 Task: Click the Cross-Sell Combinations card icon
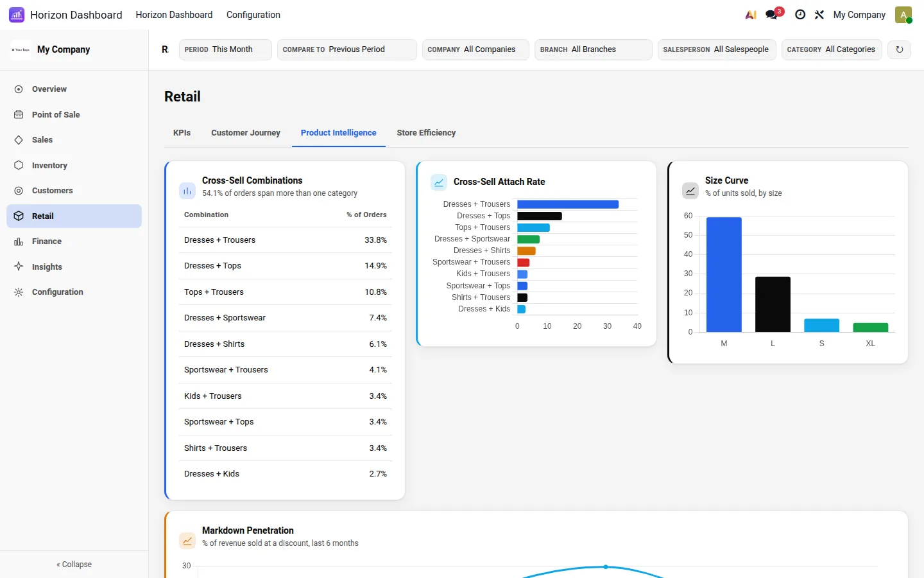point(187,191)
